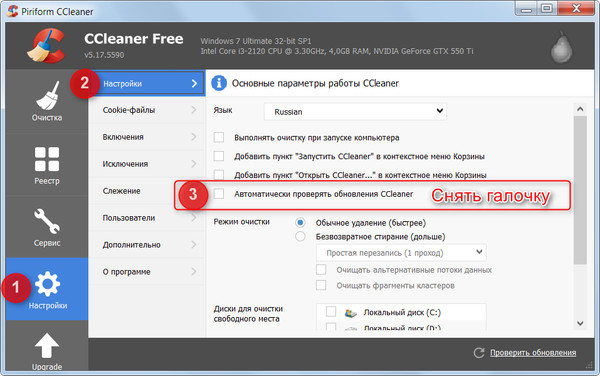Open Пользователи settings tab
Image resolution: width=600 pixels, height=376 pixels.
click(147, 218)
